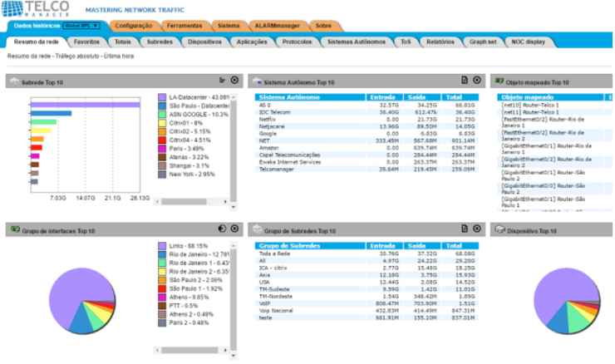Image resolution: width=615 pixels, height=364 pixels.
Task: Open the Dispositivos sub-tab
Action: [204, 42]
